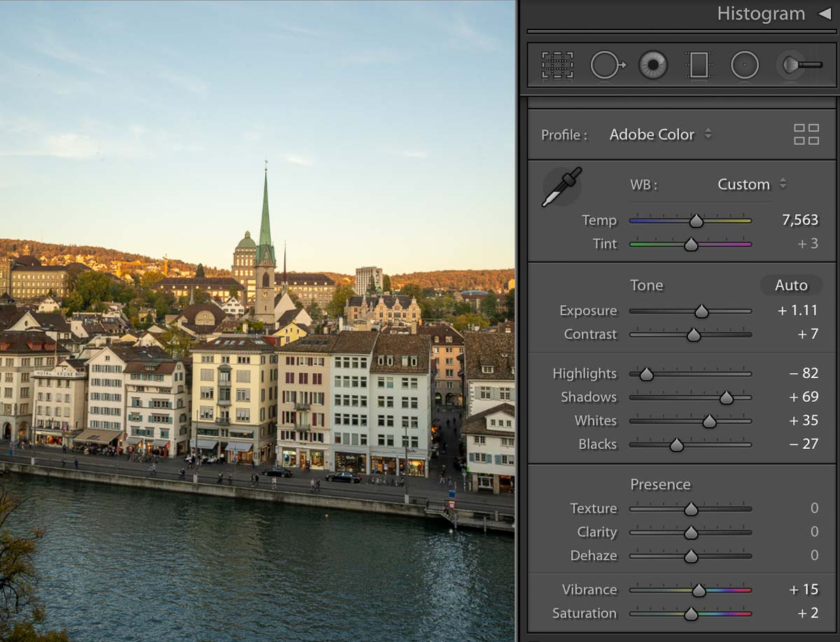Click the Auto tone button

point(791,285)
